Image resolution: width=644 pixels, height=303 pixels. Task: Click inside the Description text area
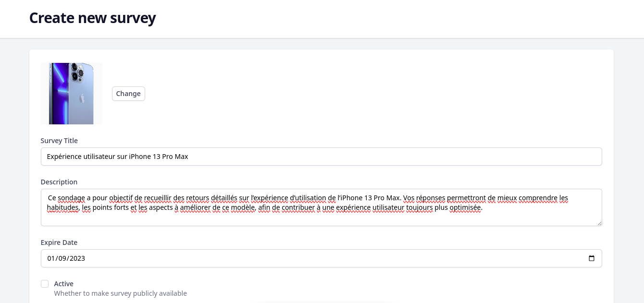click(x=321, y=218)
